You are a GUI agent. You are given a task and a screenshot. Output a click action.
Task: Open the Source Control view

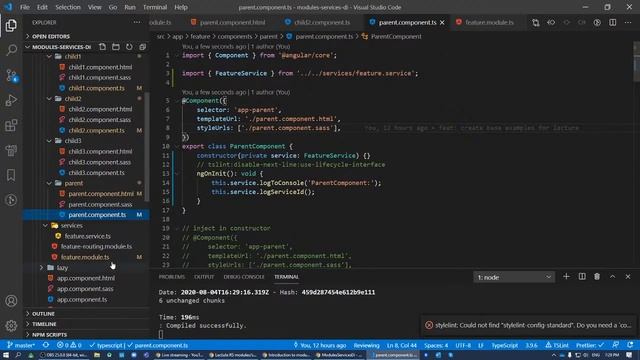click(11, 76)
